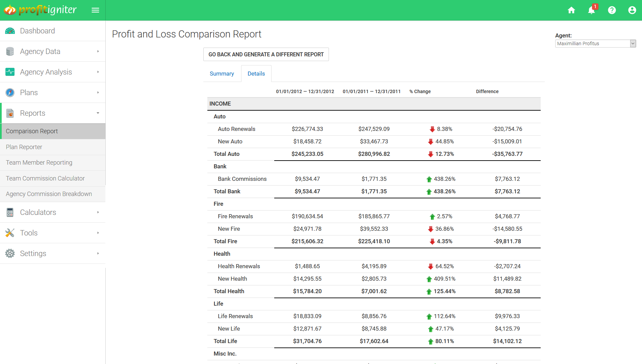Viewport: 642px width, 364px height.
Task: Toggle the hamburger menu sidebar button
Action: click(95, 10)
